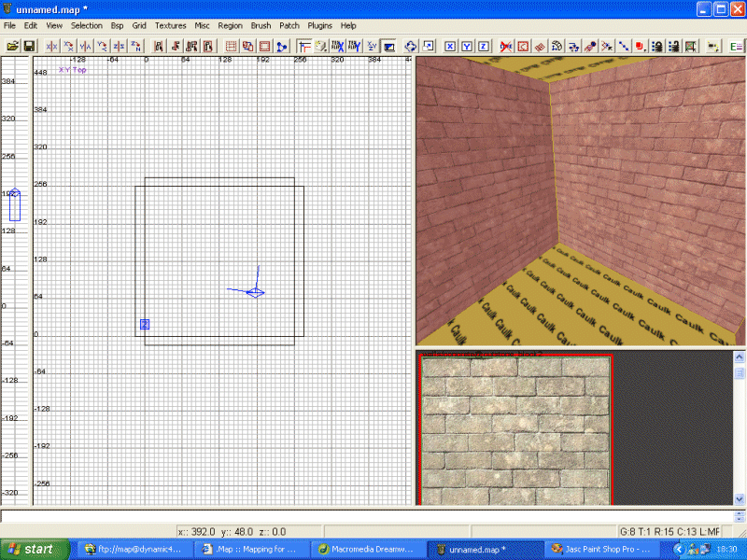The height and width of the screenshot is (560, 747).
Task: Save the map with the floppy disk icon
Action: click(x=29, y=46)
